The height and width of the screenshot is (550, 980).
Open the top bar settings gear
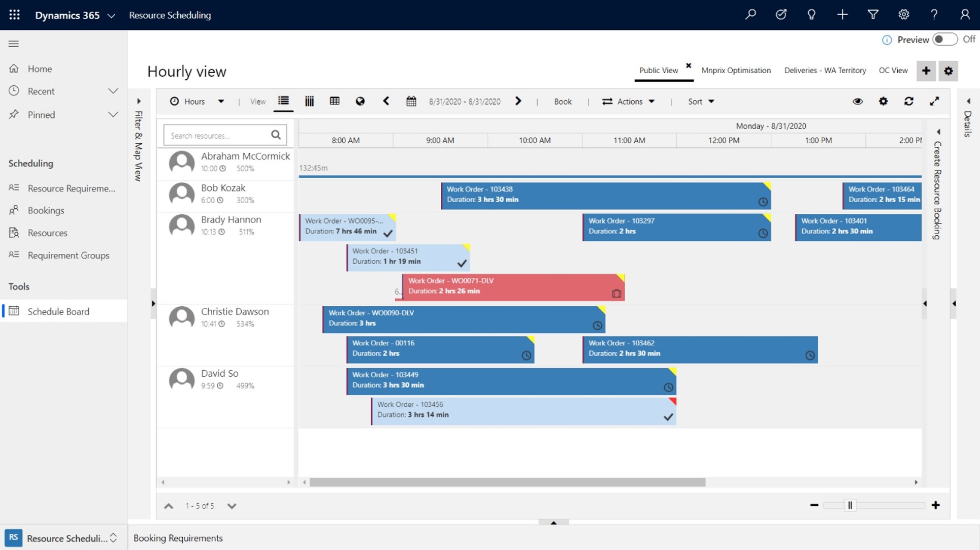(903, 15)
